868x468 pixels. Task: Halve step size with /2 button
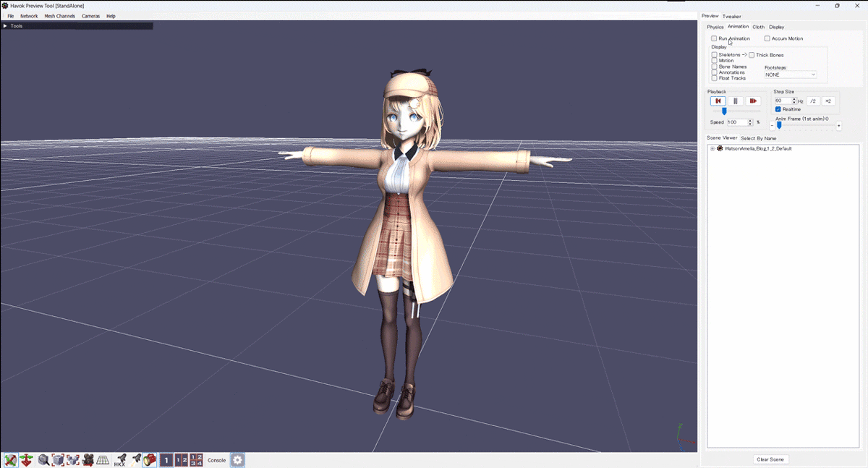814,101
